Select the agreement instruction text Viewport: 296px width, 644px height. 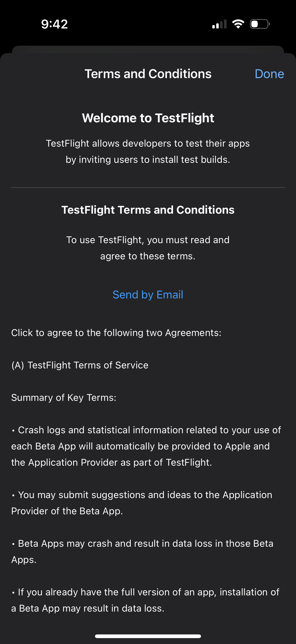coord(116,333)
